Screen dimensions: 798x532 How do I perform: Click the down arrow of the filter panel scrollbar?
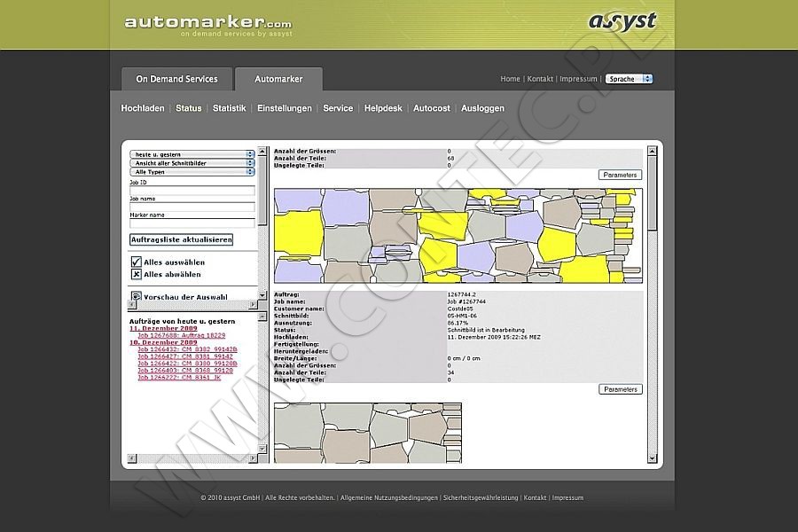262,295
